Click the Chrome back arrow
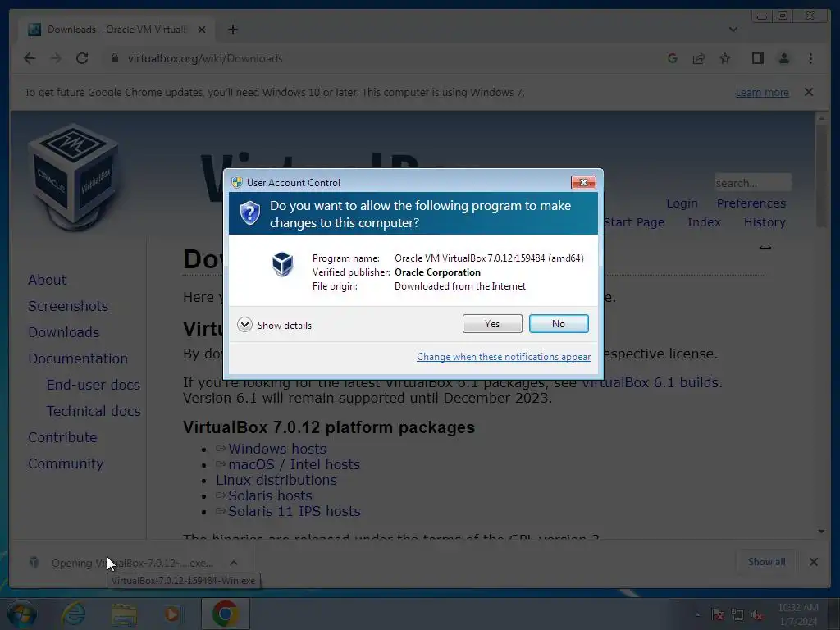 [30, 58]
